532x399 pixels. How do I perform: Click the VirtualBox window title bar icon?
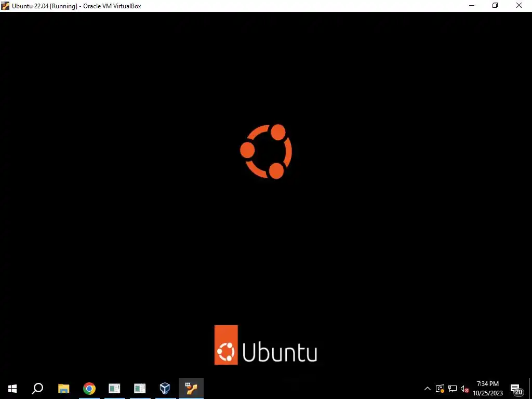click(x=5, y=6)
